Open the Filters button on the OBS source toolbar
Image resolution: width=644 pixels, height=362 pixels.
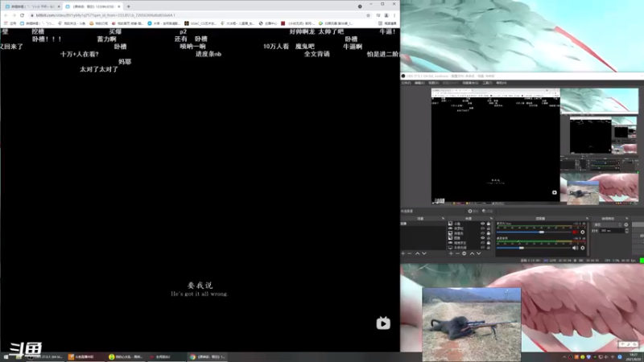click(488, 211)
